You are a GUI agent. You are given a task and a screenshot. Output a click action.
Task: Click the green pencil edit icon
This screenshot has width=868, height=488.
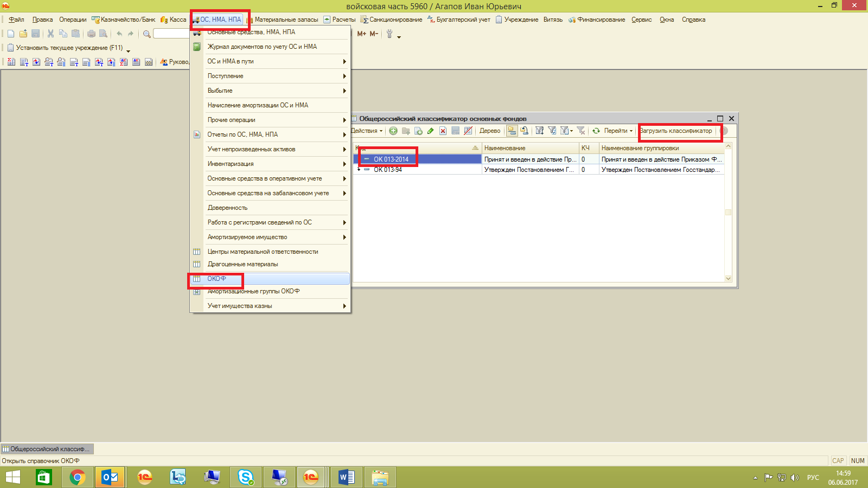(x=430, y=131)
